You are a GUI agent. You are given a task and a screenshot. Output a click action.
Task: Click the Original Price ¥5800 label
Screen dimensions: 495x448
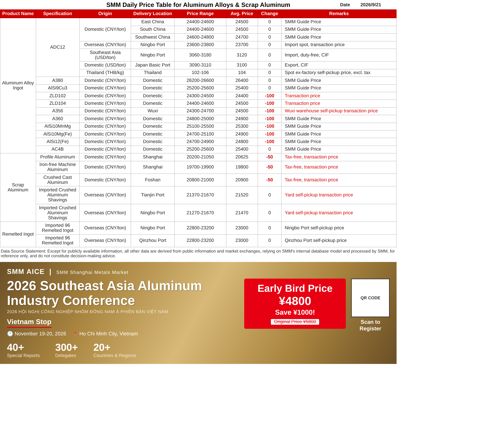click(x=295, y=322)
